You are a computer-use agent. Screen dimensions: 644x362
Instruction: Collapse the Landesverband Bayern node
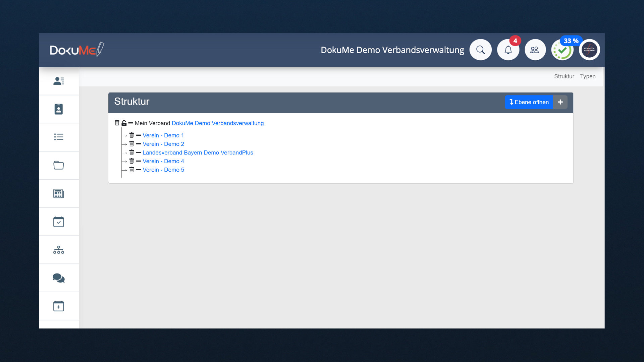[x=139, y=153]
